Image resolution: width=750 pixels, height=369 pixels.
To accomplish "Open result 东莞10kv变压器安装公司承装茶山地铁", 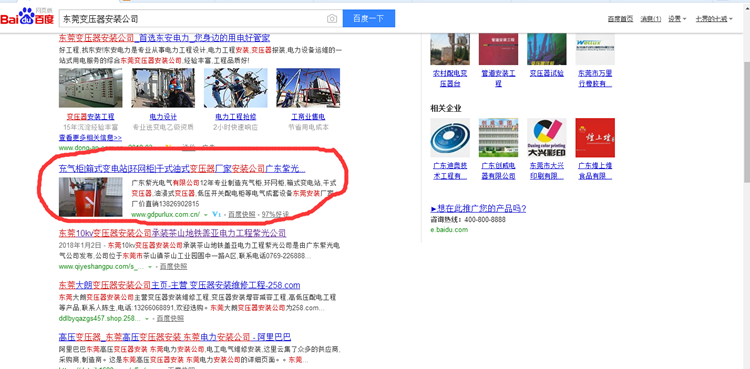I will (x=172, y=233).
